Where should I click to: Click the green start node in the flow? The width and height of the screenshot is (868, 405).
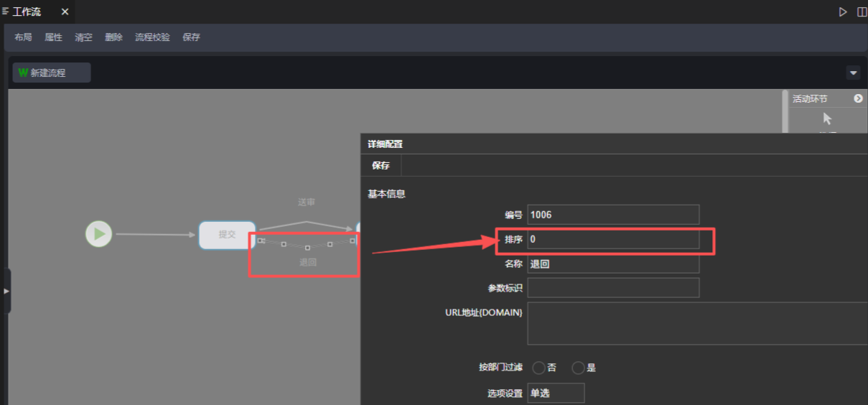tap(99, 234)
